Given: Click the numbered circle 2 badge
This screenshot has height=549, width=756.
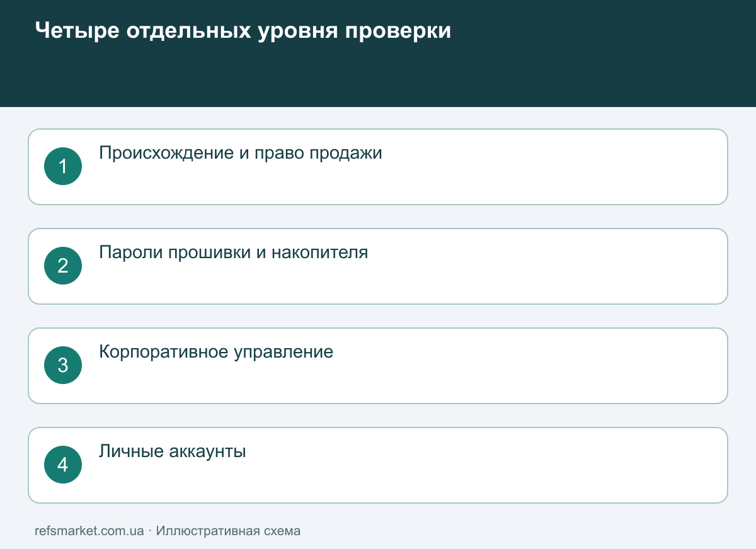Looking at the screenshot, I should 63,266.
